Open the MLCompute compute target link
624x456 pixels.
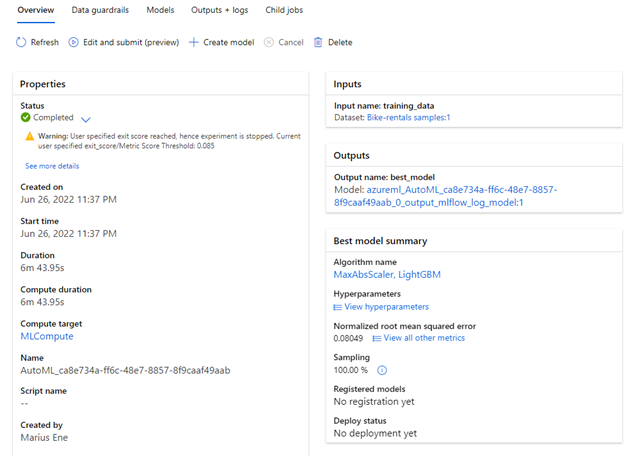pyautogui.click(x=46, y=337)
